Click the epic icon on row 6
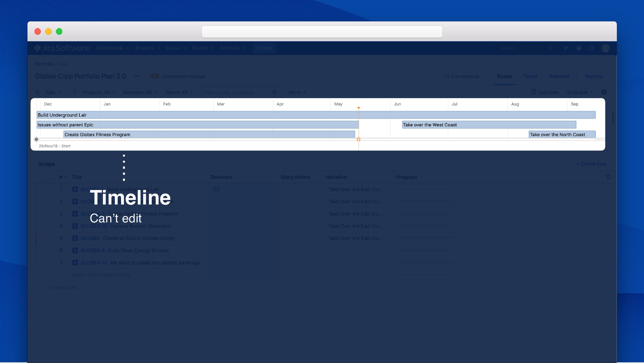The image size is (644, 363). pyautogui.click(x=75, y=251)
